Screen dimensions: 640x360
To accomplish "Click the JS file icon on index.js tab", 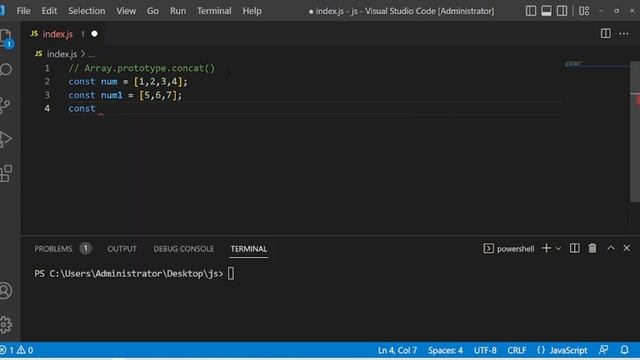I will [34, 33].
